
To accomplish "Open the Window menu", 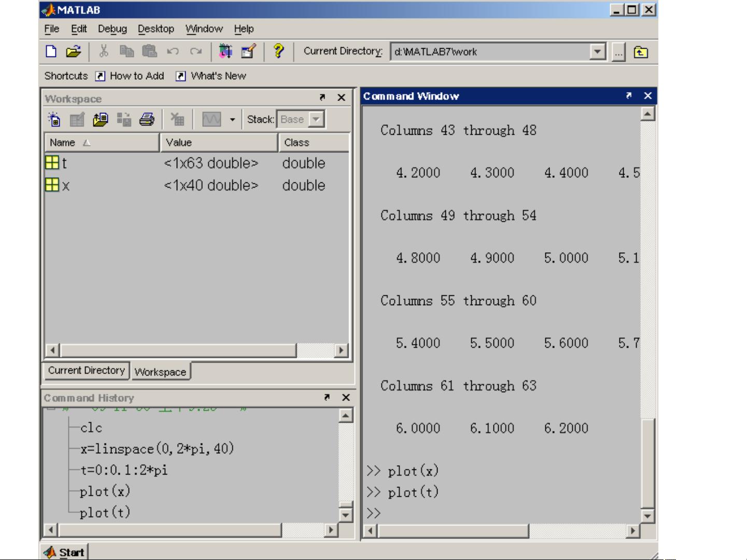I will [204, 29].
